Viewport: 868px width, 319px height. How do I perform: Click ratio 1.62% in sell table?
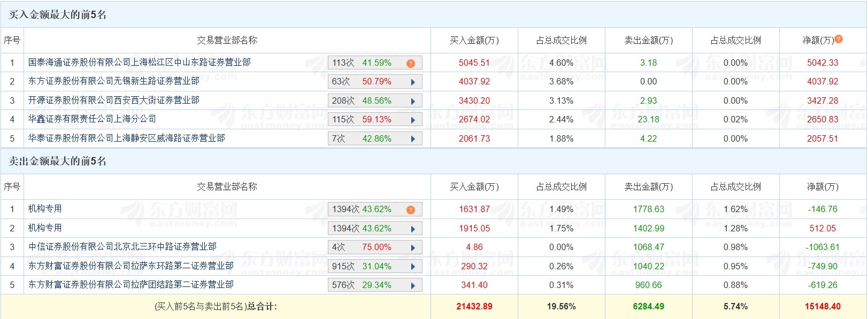click(735, 209)
